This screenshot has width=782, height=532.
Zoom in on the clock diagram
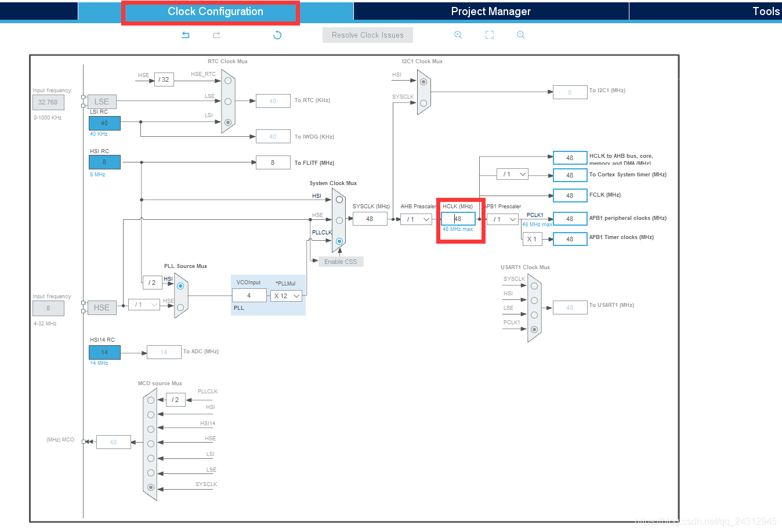coord(458,35)
